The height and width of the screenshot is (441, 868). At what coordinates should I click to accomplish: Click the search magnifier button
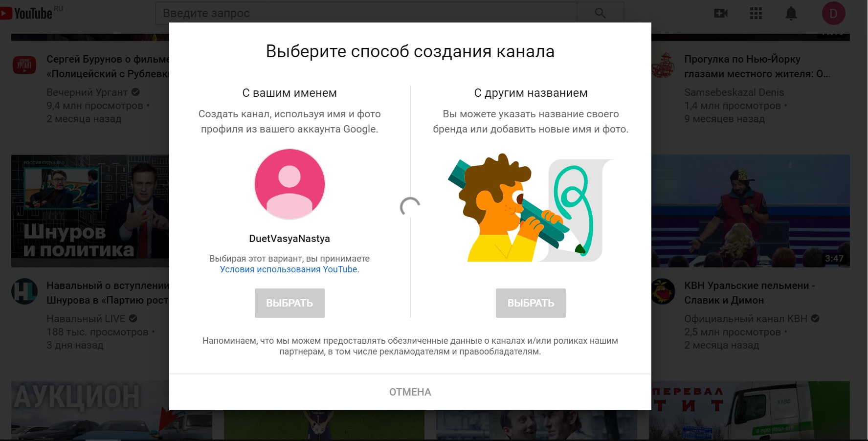(x=600, y=13)
